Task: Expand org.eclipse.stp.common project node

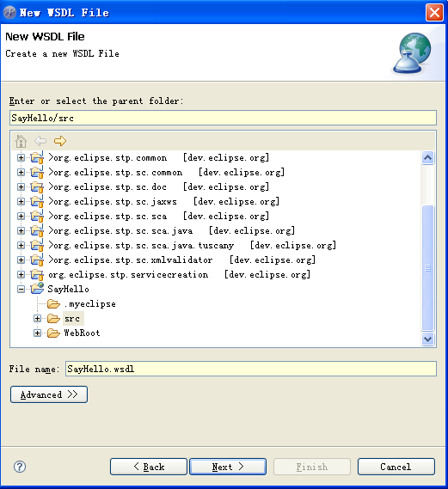Action: coord(21,158)
